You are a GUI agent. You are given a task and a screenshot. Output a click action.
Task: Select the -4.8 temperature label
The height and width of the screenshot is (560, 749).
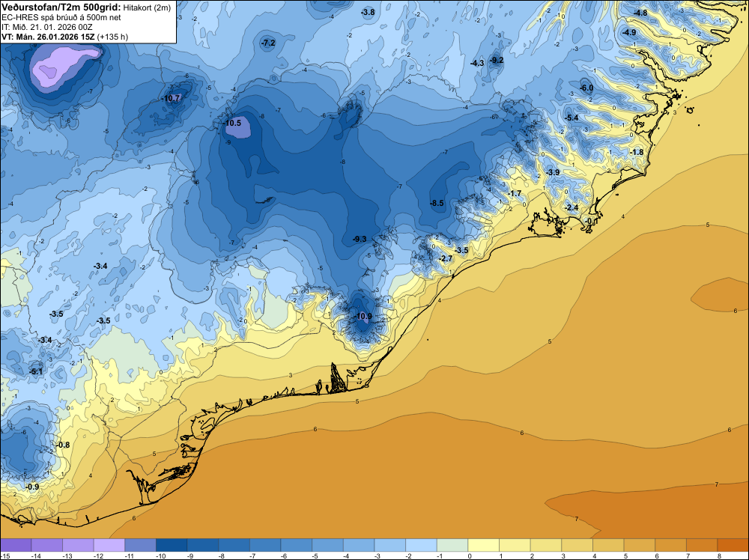[x=640, y=13]
